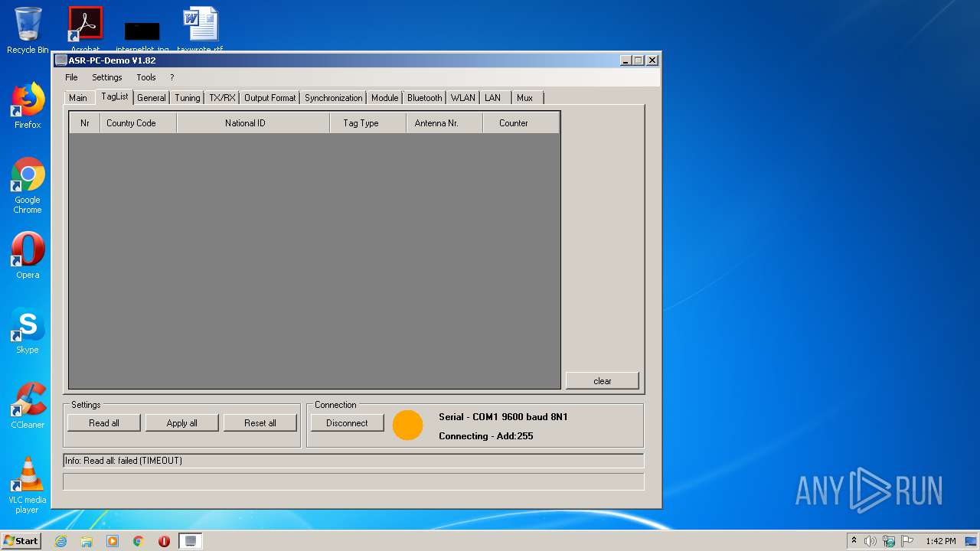Sort by Country Code column header
Image resolution: width=980 pixels, height=551 pixels.
pyautogui.click(x=139, y=123)
